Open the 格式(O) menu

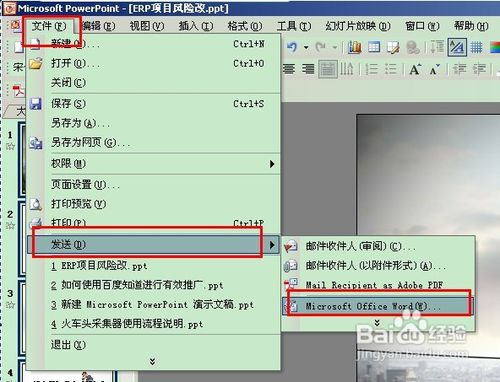pos(245,26)
